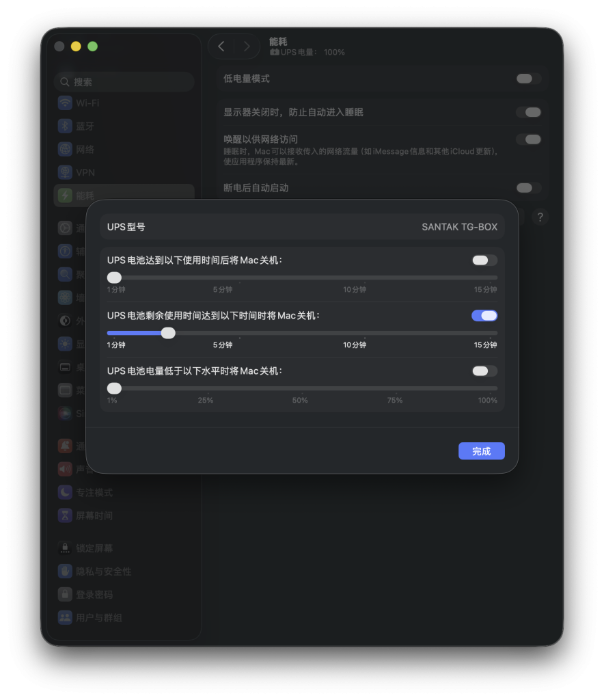604x700 pixels.
Task: Click the UPS battery percentage slider knob
Action: click(x=115, y=388)
